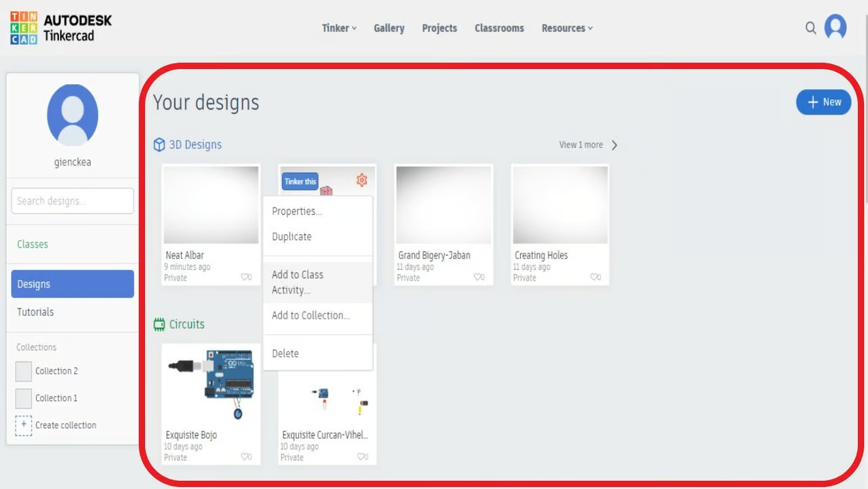Open the search magnifier icon
868x489 pixels.
[810, 28]
